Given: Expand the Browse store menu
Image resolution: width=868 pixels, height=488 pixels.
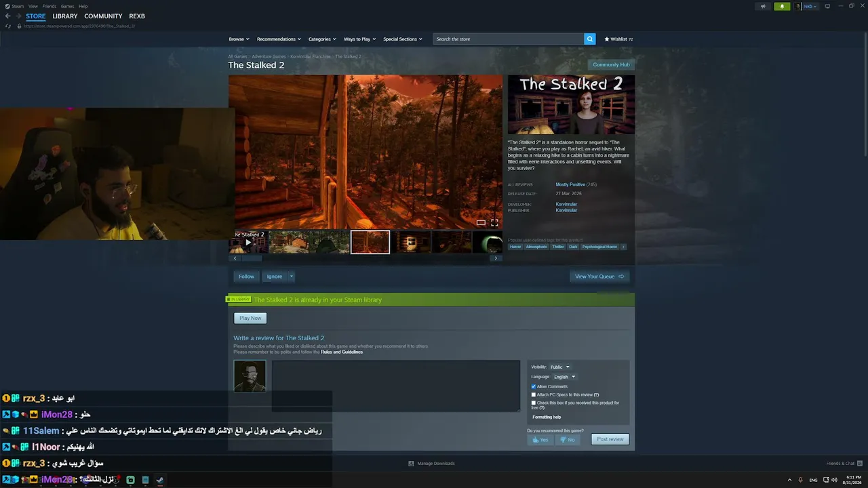Looking at the screenshot, I should (x=239, y=39).
